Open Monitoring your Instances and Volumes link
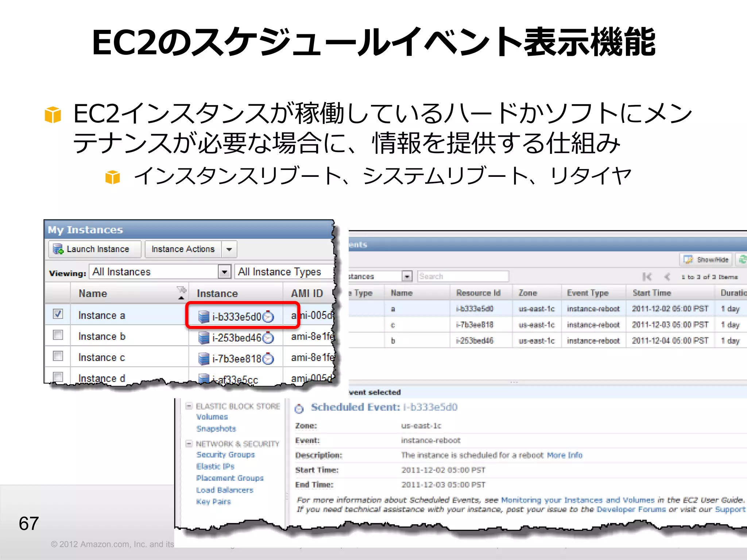The image size is (747, 560). [x=578, y=500]
